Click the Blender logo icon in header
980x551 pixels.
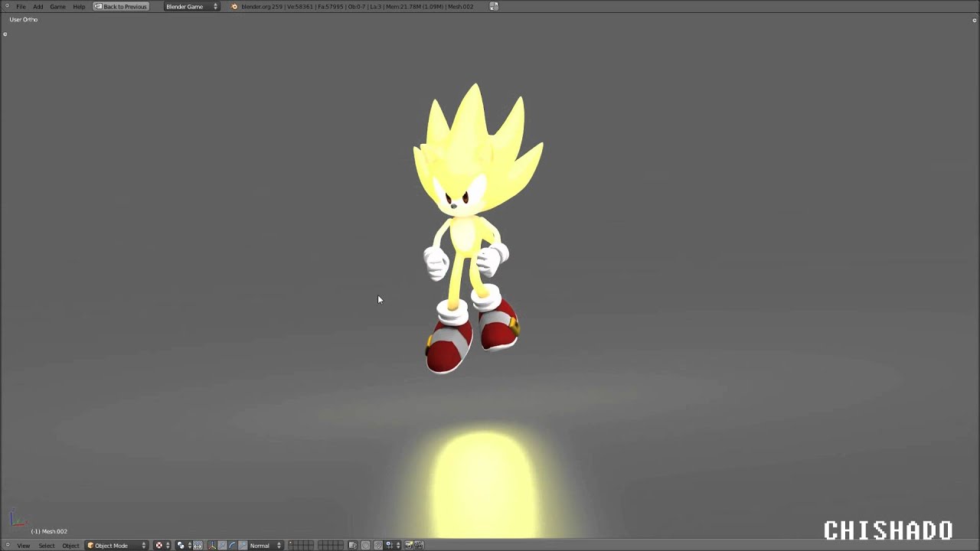(x=234, y=6)
